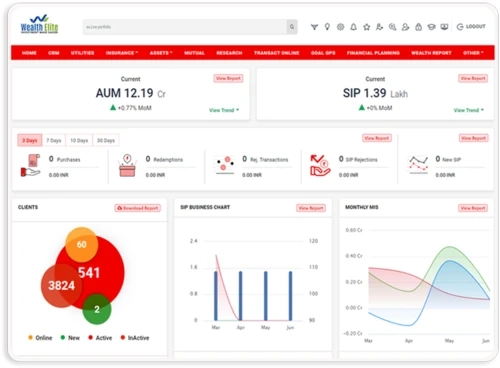Select the 7 Days tab
The height and width of the screenshot is (368, 500).
[x=54, y=140]
